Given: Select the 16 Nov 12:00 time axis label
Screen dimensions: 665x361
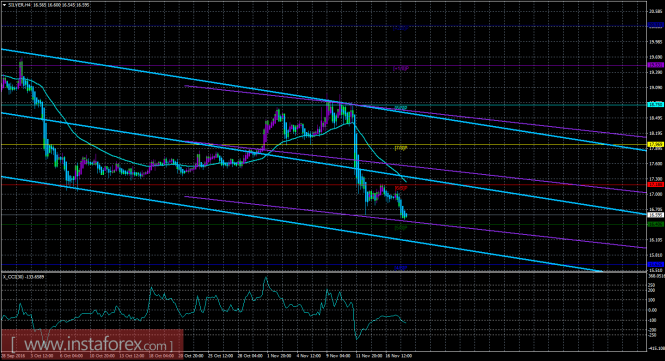Looking at the screenshot, I should tap(400, 356).
